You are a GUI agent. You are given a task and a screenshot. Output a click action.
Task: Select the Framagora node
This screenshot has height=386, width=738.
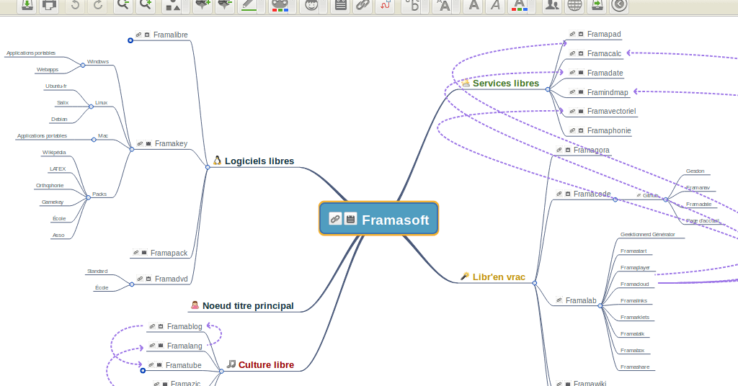pyautogui.click(x=591, y=150)
